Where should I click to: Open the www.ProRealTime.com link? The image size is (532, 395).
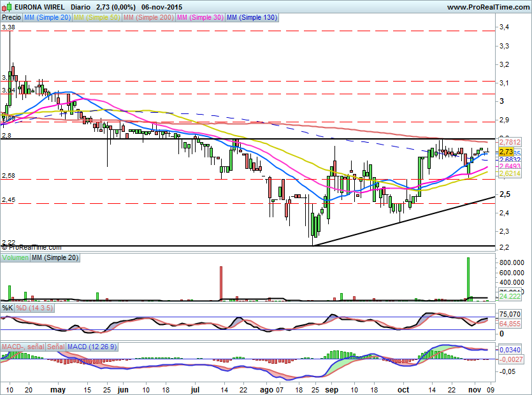[487, 6]
